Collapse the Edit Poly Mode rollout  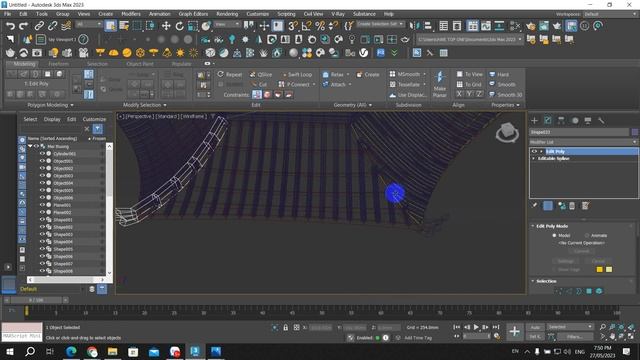tap(533, 226)
